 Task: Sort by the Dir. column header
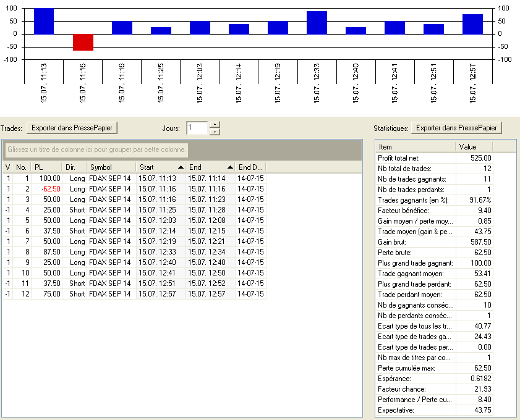click(x=74, y=167)
